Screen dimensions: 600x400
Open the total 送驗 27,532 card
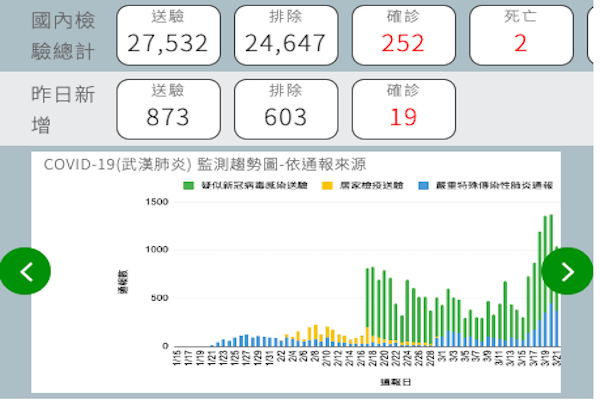click(x=168, y=33)
